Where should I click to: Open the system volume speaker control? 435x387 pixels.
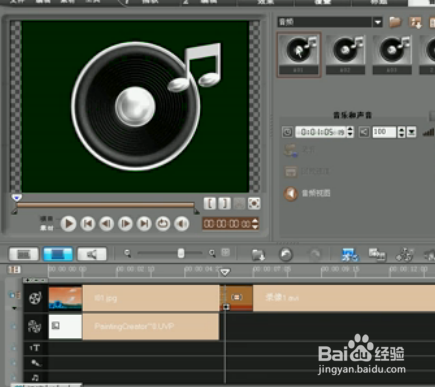click(182, 224)
